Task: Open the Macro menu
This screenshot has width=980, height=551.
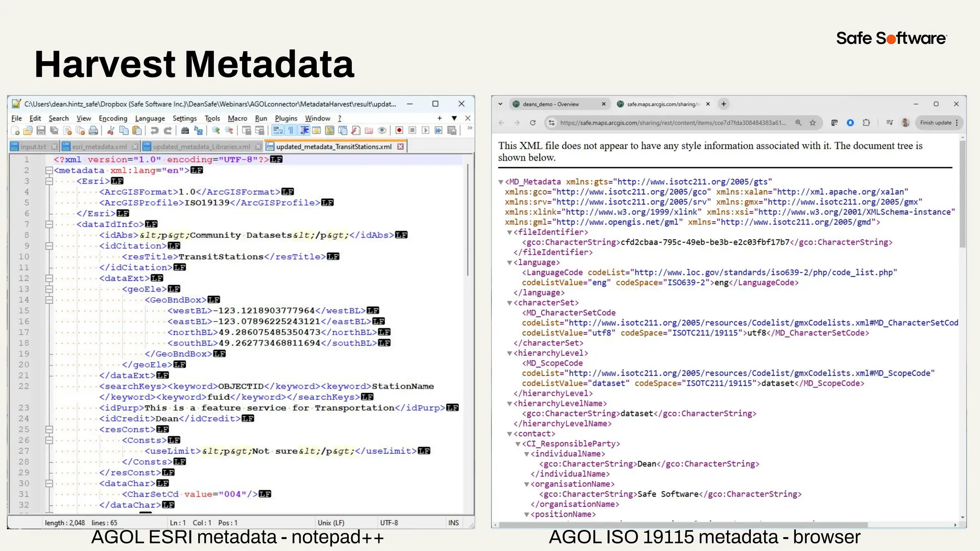Action: (237, 118)
